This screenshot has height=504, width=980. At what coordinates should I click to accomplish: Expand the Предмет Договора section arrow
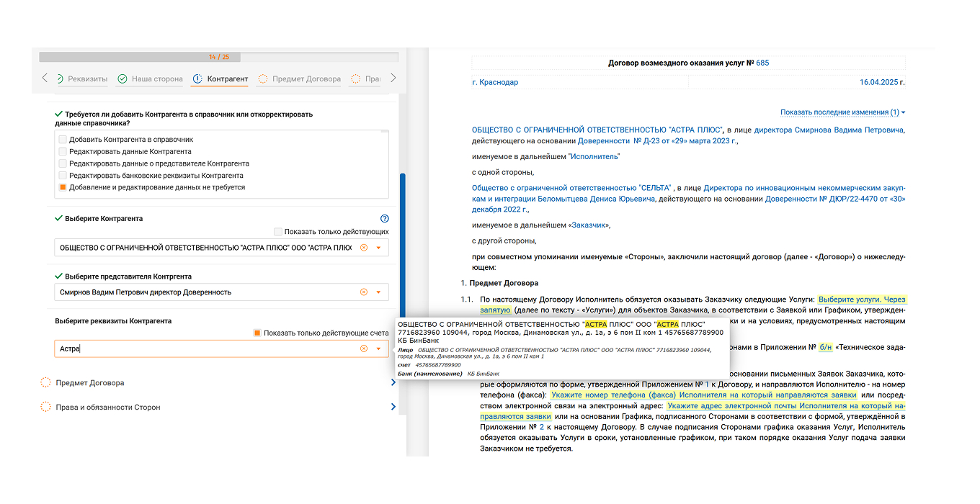(x=393, y=383)
